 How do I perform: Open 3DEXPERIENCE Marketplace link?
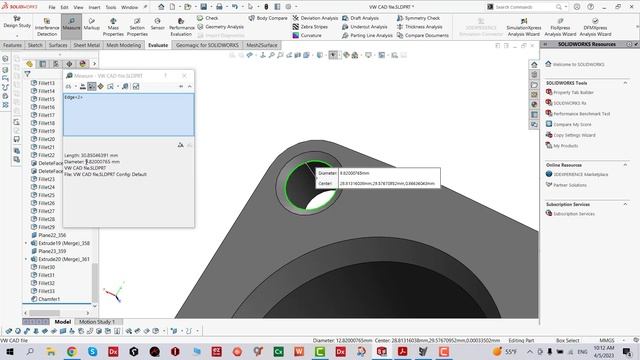pos(580,174)
